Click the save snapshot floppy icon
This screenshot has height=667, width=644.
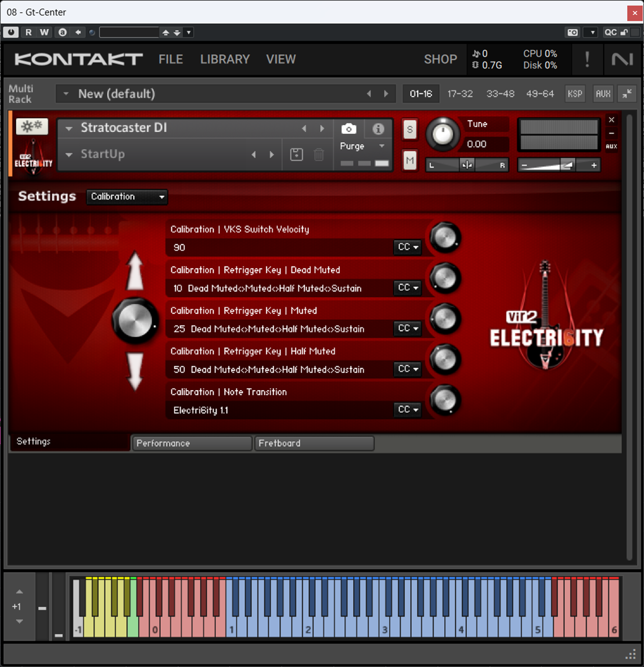(296, 154)
